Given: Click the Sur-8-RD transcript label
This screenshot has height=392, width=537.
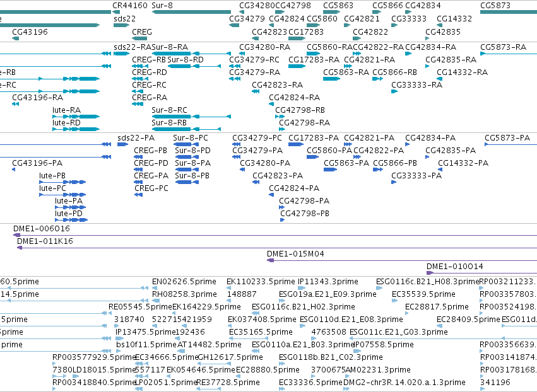Looking at the screenshot, I should (x=186, y=59).
